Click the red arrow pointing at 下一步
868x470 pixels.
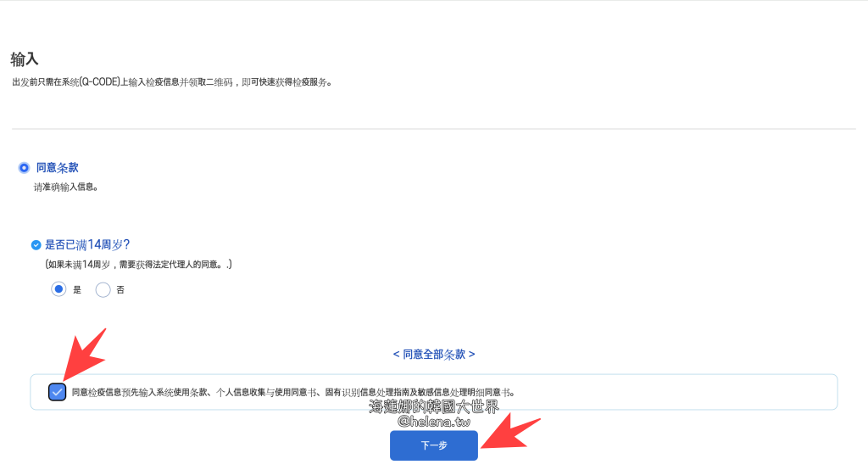pyautogui.click(x=509, y=434)
